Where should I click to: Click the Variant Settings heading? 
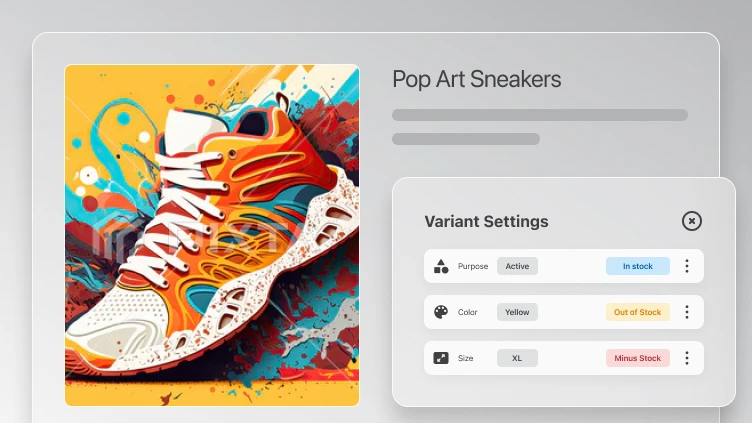pyautogui.click(x=486, y=222)
